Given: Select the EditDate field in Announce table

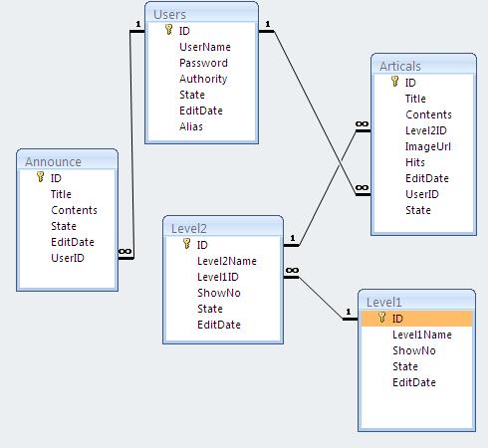Looking at the screenshot, I should (x=73, y=242).
